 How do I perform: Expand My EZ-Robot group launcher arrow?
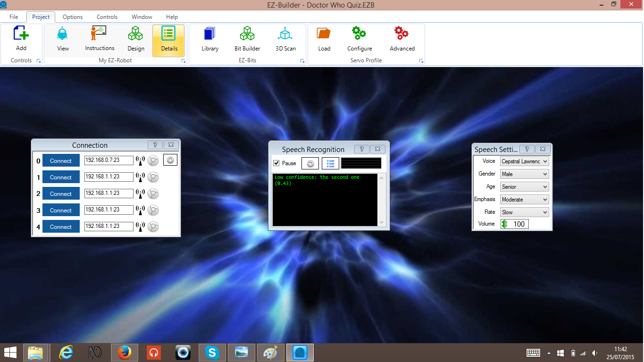(x=183, y=61)
